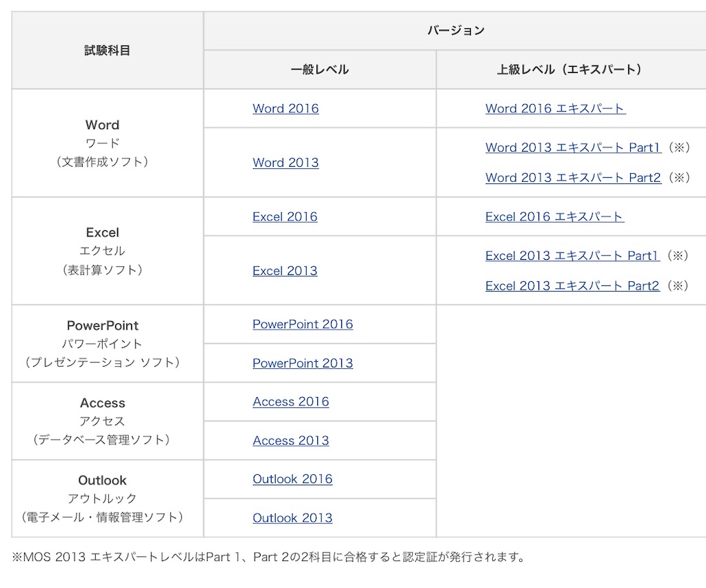The height and width of the screenshot is (588, 706).
Task: Click the （※）mark after Excel 2013 Part1
Action: tap(678, 256)
